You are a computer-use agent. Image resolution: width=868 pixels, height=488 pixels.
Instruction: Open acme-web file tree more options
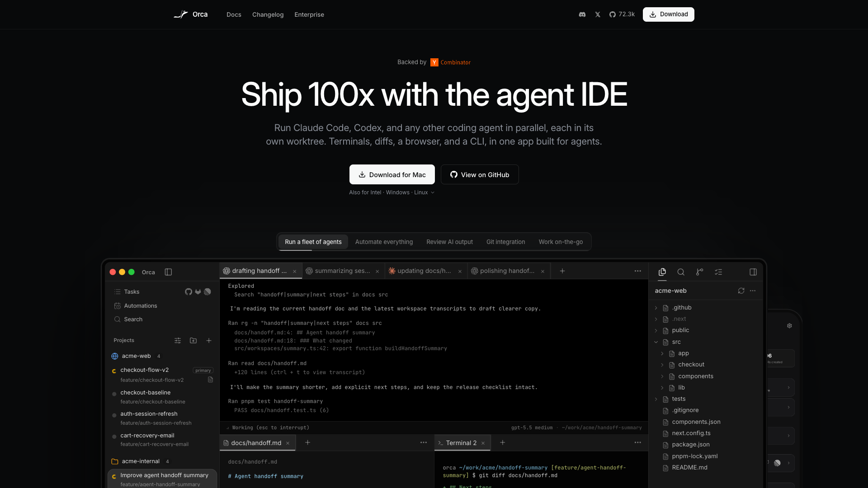(753, 291)
